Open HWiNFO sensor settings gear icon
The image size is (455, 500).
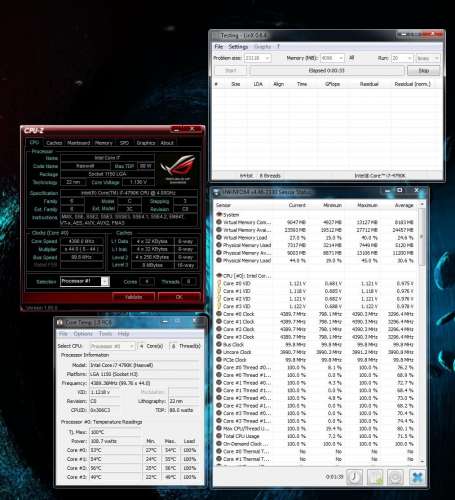tap(396, 477)
